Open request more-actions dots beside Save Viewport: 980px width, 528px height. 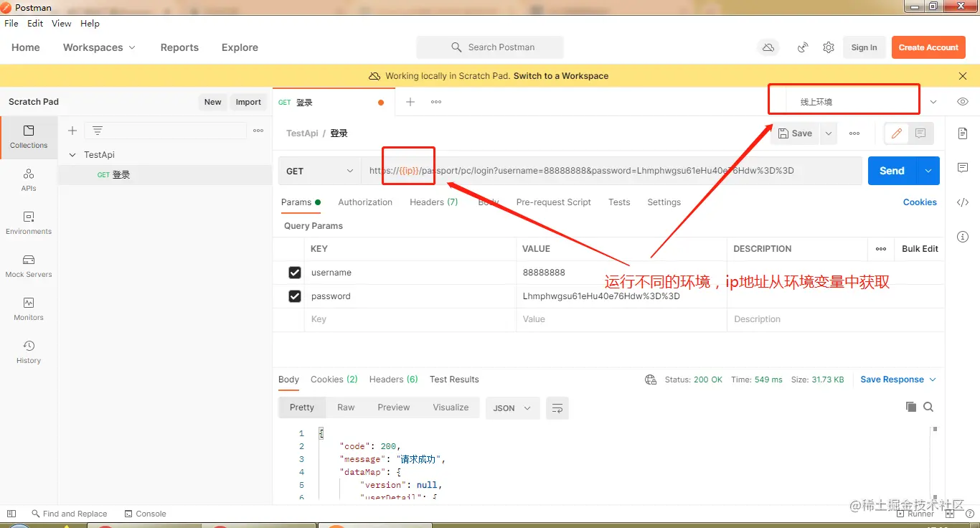click(854, 133)
